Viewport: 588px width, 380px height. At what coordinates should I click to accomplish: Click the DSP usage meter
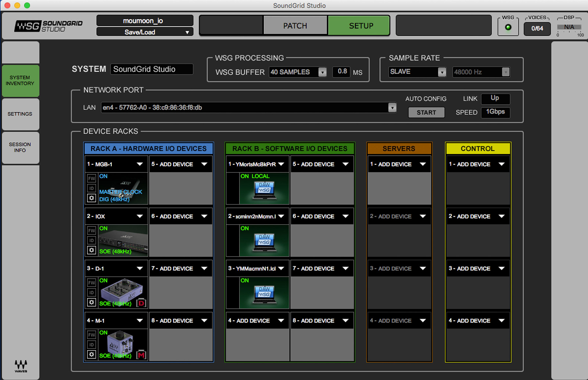(569, 28)
